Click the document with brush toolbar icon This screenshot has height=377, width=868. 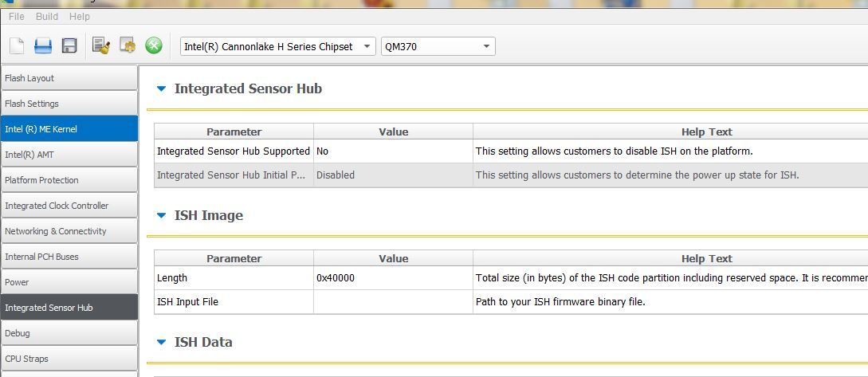coord(100,46)
